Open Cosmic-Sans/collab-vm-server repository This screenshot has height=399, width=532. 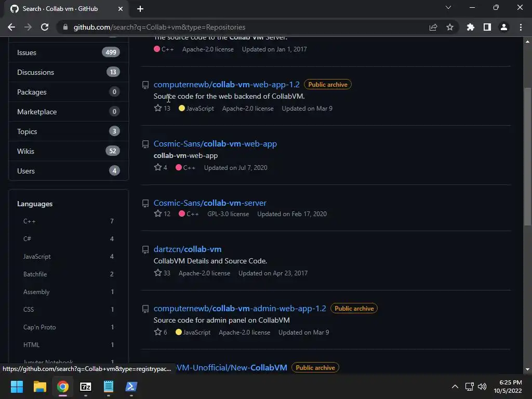click(x=210, y=203)
